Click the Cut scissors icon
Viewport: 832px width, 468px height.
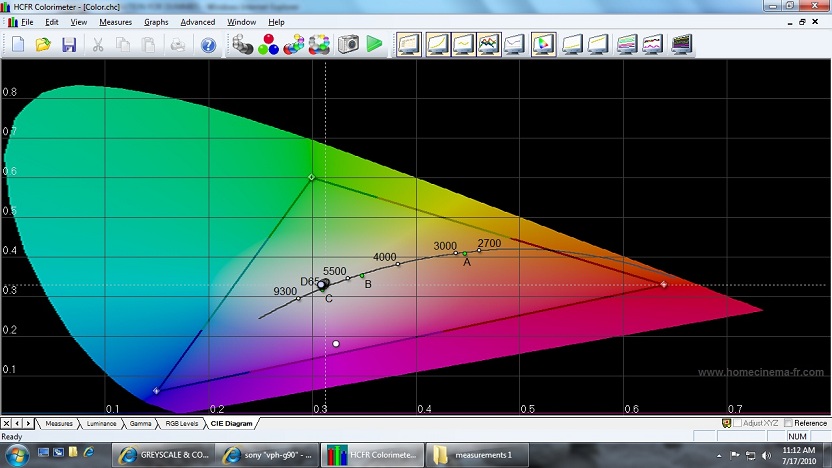click(98, 45)
